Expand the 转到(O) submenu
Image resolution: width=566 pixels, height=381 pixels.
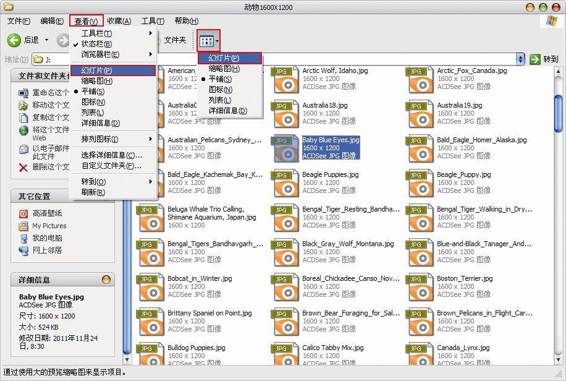click(113, 182)
